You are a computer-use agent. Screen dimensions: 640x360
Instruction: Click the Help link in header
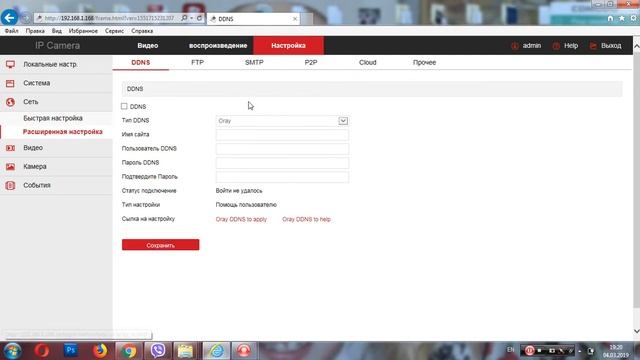[x=571, y=46]
